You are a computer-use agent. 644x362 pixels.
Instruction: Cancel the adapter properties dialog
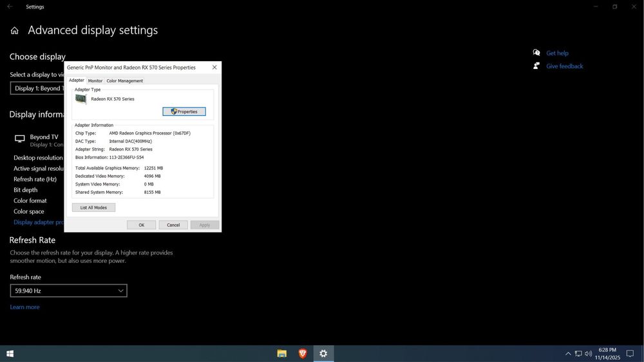(x=173, y=225)
